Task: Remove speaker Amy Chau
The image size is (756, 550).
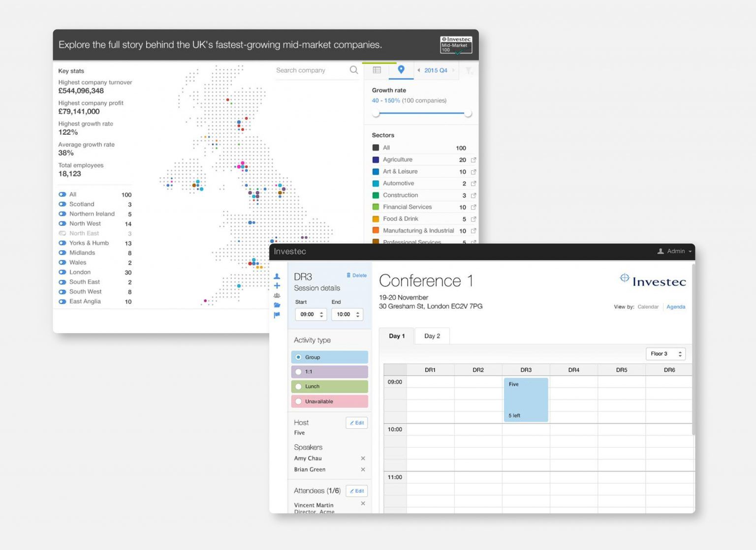Action: click(x=363, y=458)
